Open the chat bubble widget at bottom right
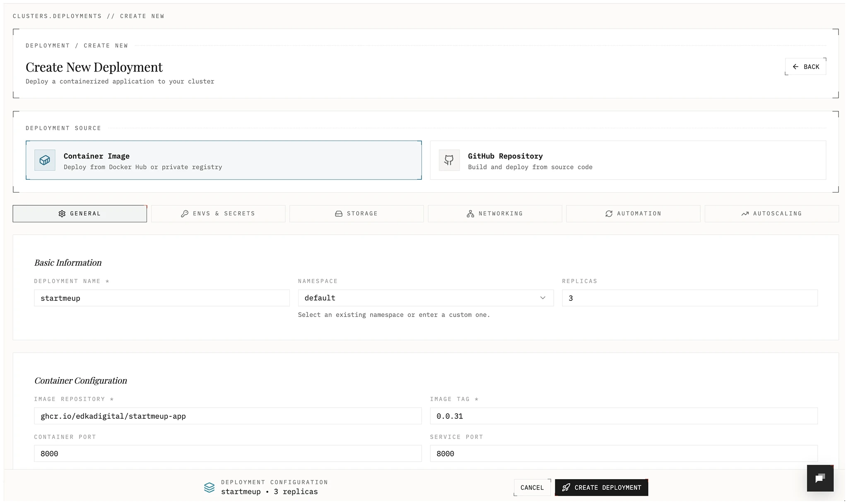 tap(820, 478)
